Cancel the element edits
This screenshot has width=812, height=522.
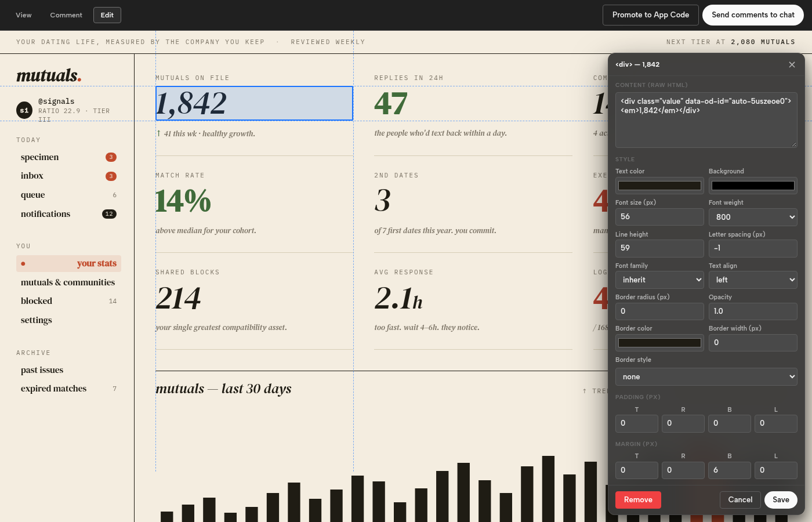(x=740, y=500)
